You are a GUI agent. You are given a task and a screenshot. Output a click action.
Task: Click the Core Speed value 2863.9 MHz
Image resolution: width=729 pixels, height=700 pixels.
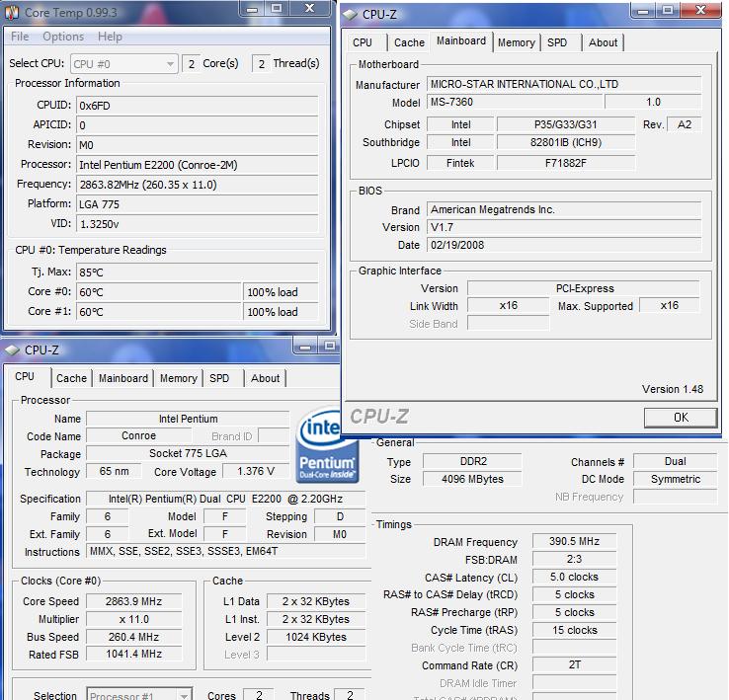(134, 601)
